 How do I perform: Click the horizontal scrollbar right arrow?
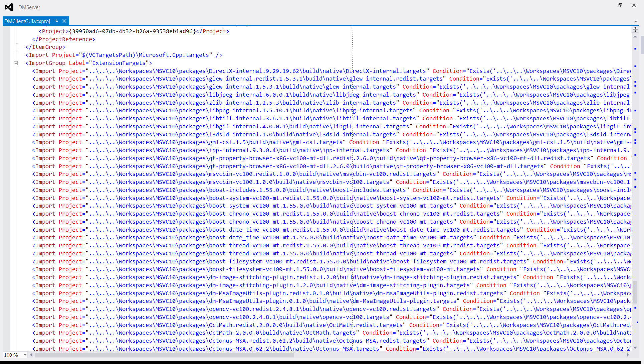point(628,355)
